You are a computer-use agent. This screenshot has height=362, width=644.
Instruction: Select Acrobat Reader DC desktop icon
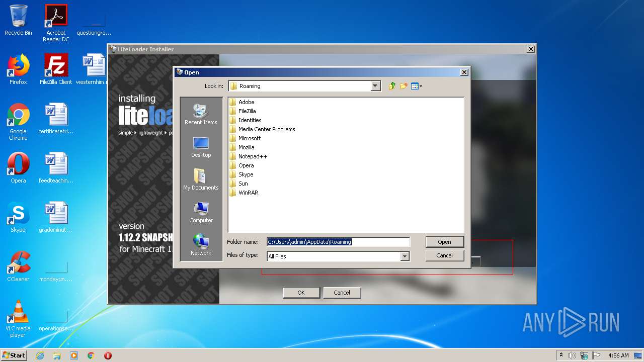point(56,23)
